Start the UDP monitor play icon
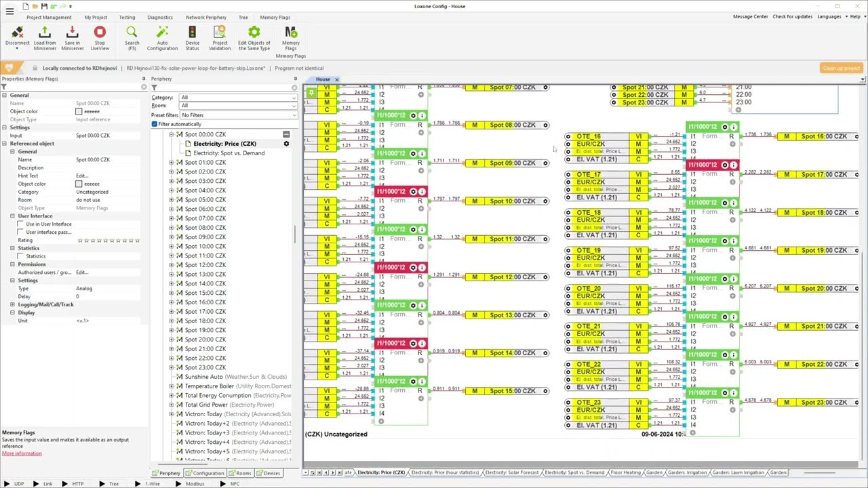The height and width of the screenshot is (488, 868). pos(6,484)
